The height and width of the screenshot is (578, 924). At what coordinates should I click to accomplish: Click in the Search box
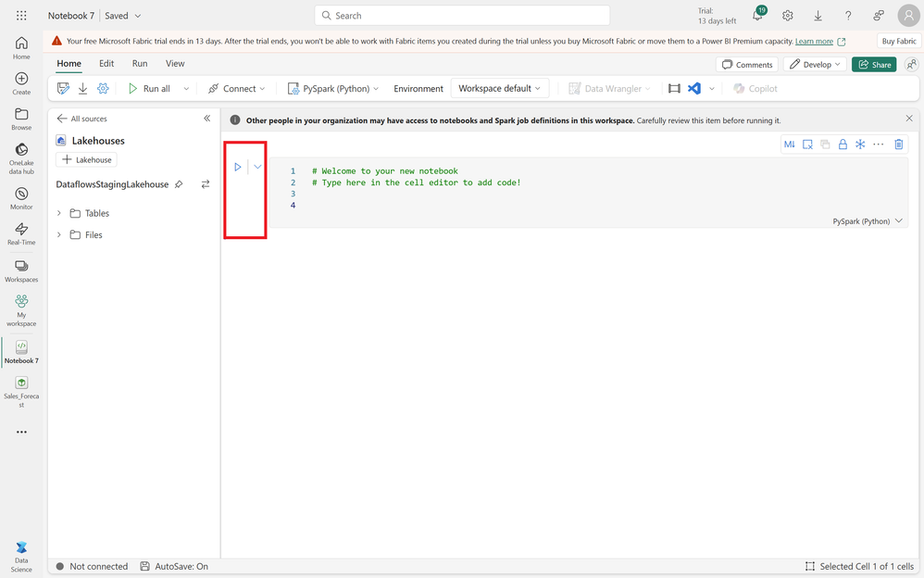tap(462, 16)
